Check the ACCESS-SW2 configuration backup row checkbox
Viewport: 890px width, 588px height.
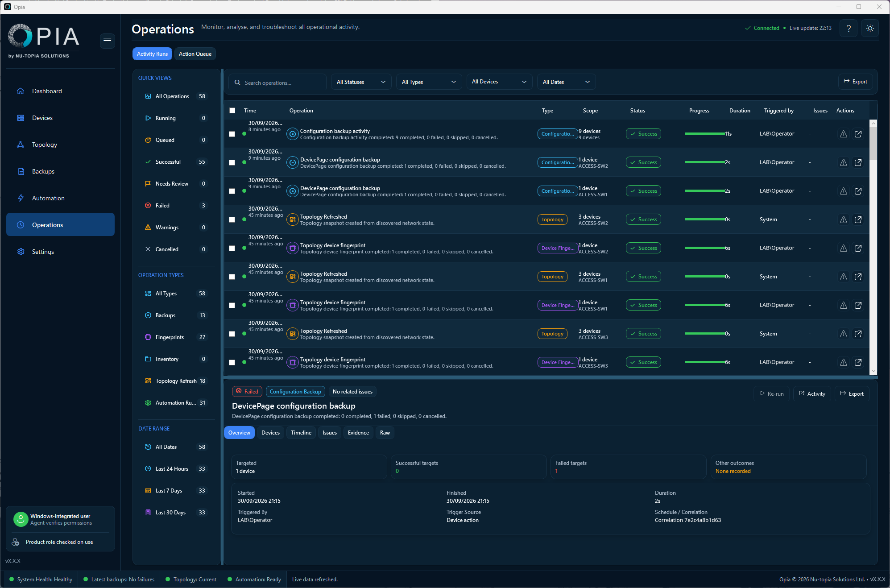pyautogui.click(x=232, y=162)
